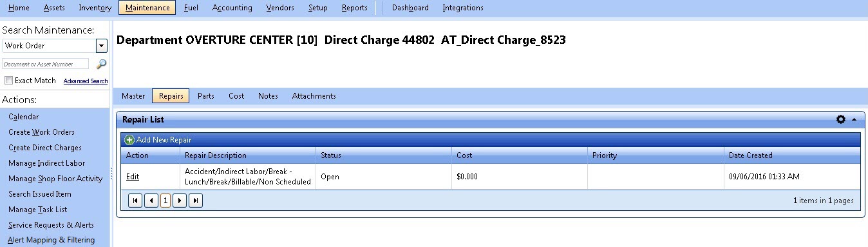Collapse the Repair List panel arrow
The image size is (868, 247).
(854, 120)
